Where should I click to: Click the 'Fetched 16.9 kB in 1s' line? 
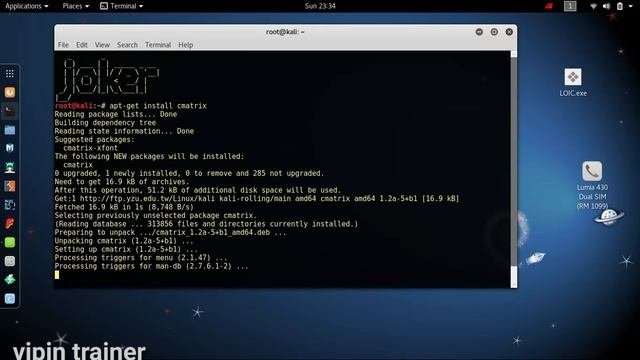[124, 207]
